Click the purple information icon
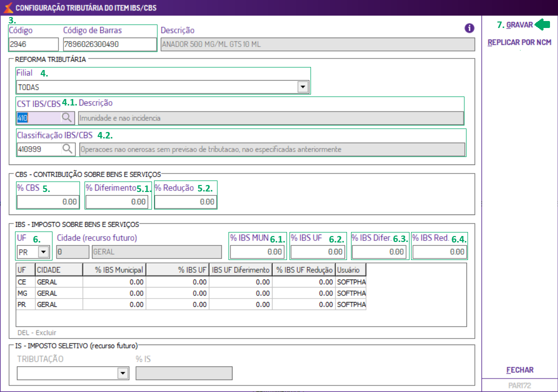The image size is (558, 392). 469,28
